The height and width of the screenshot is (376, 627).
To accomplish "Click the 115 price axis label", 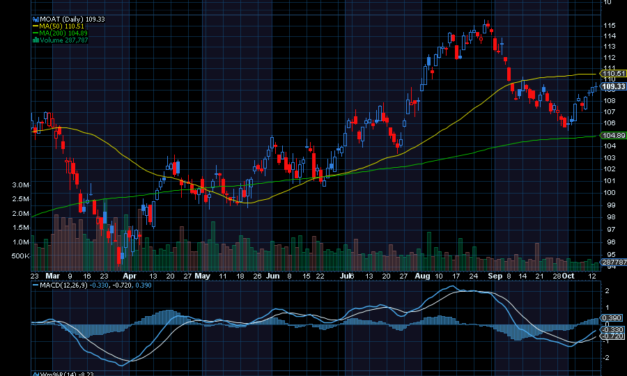I will [609, 25].
